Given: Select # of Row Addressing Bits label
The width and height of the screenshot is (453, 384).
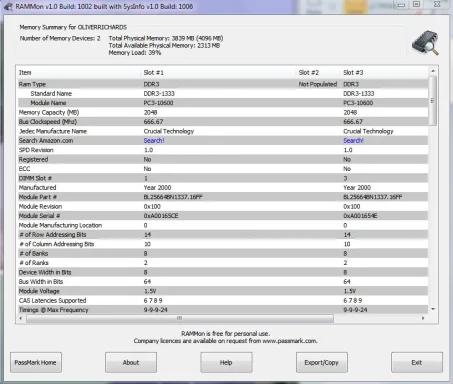Looking at the screenshot, I should [x=53, y=235].
